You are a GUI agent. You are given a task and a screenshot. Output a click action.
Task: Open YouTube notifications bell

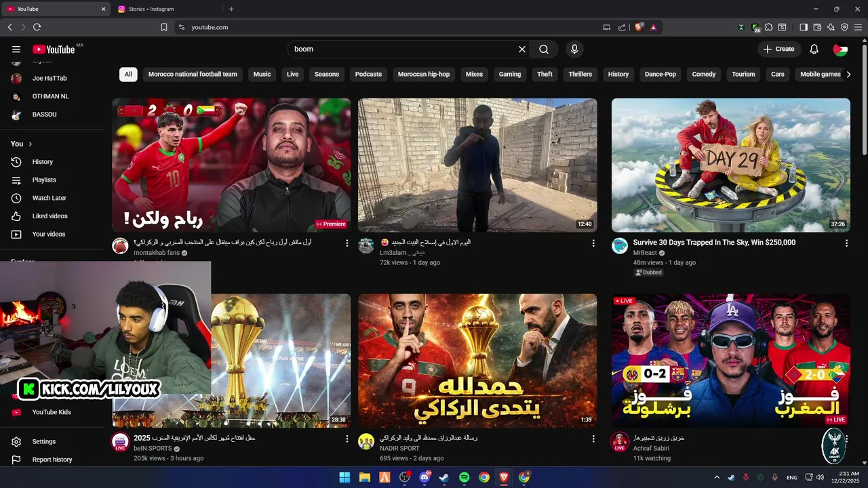point(814,49)
